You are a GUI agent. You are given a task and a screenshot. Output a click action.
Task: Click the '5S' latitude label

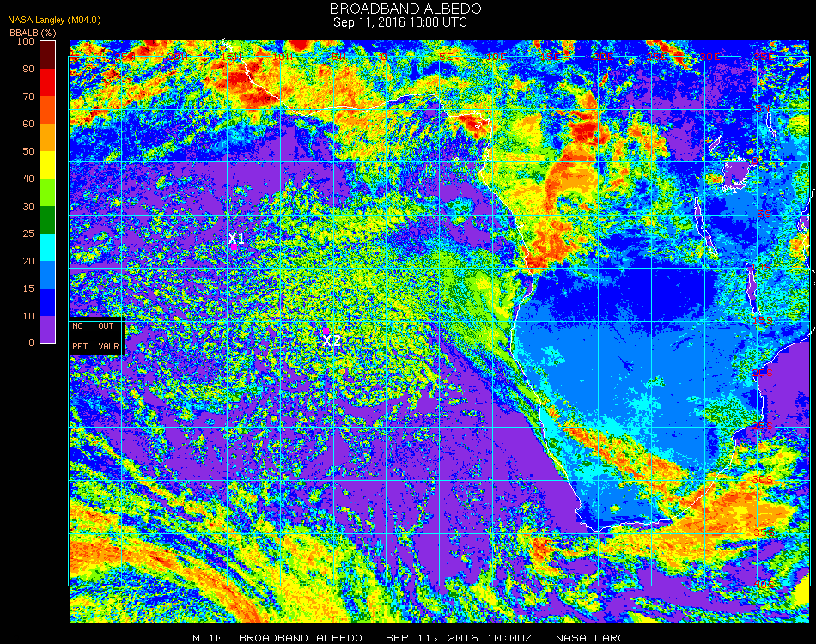pos(764,215)
